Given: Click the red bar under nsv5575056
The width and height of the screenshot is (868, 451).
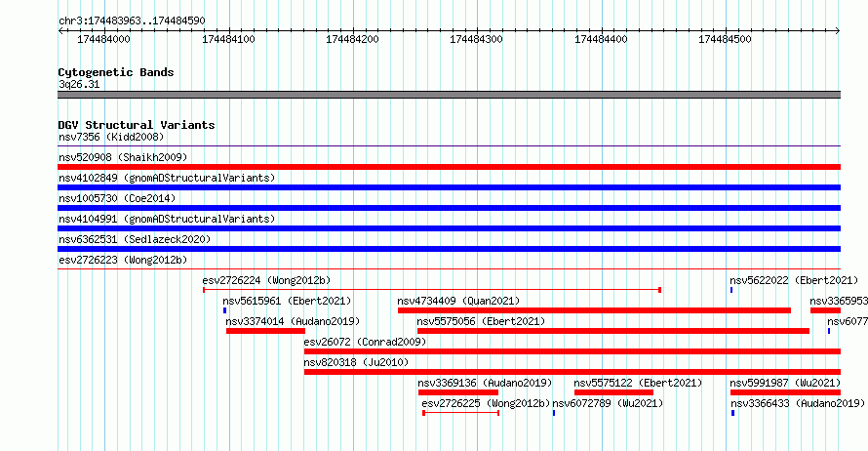Looking at the screenshot, I should tap(613, 331).
